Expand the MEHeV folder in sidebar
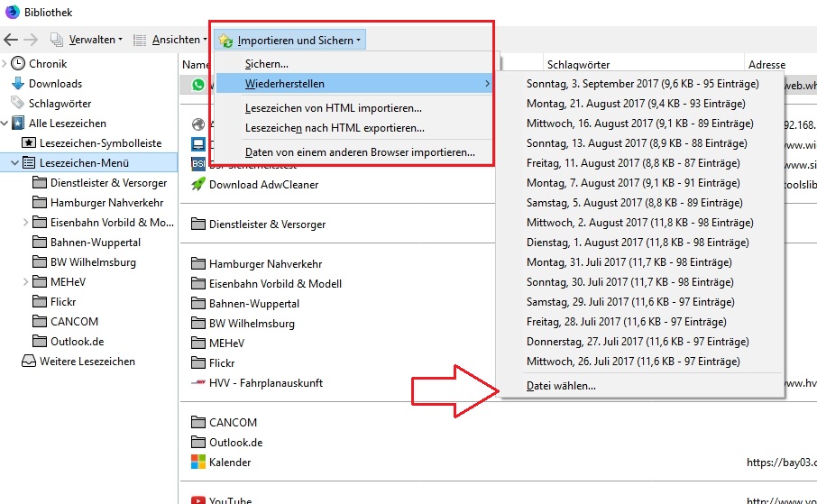Screen dimensions: 817x504 pyautogui.click(x=25, y=282)
